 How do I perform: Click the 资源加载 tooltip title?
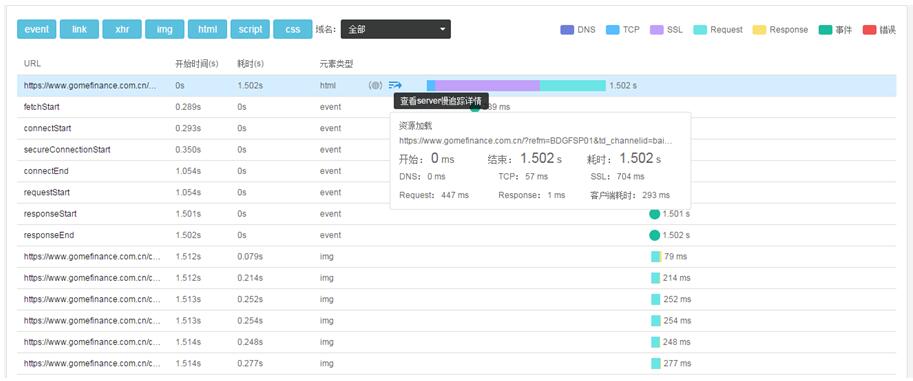[416, 126]
